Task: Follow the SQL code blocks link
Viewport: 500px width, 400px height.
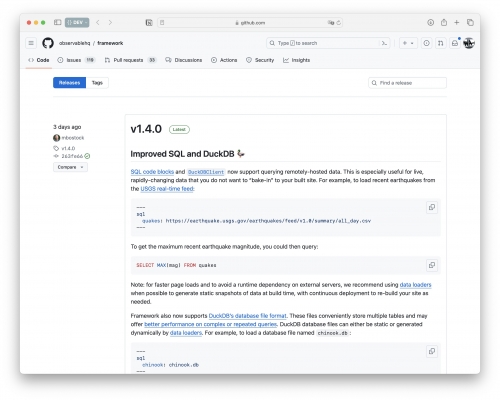Action: click(x=152, y=172)
